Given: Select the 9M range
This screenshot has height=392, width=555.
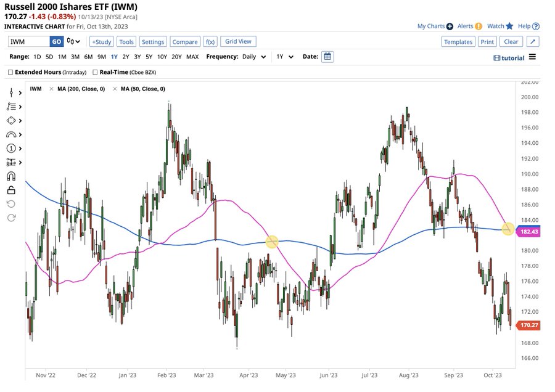Looking at the screenshot, I should 102,57.
